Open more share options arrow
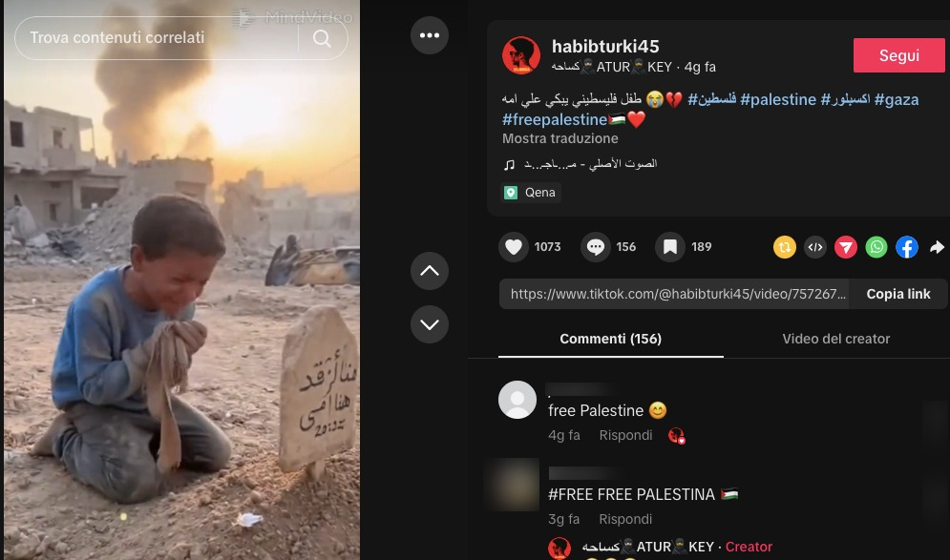The width and height of the screenshot is (950, 560). click(938, 247)
